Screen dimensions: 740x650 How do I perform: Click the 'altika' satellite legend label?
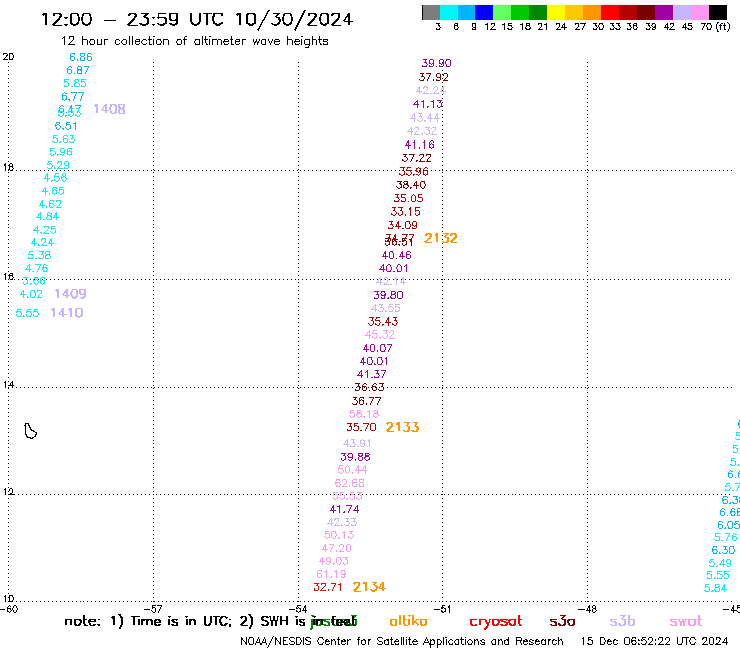pyautogui.click(x=408, y=621)
